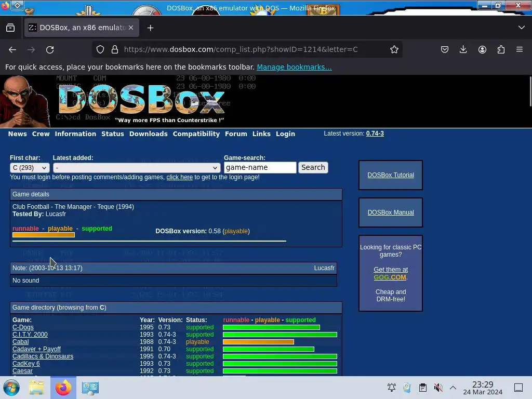Open the Status page
This screenshot has height=399, width=532.
coord(113,134)
